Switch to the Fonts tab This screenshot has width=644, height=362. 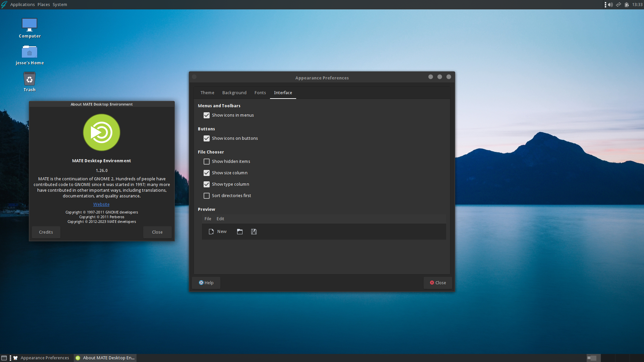(x=260, y=93)
